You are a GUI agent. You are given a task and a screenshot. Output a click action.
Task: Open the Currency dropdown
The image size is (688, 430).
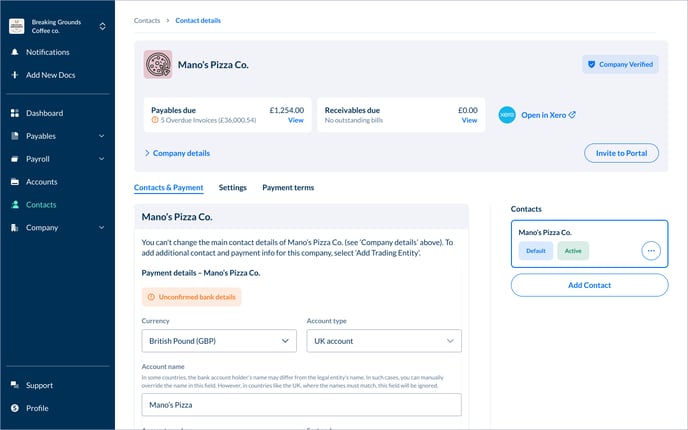coord(219,341)
